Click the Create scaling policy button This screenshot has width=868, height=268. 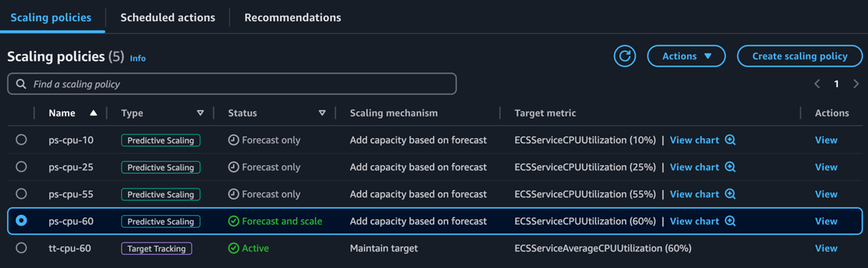coord(799,56)
